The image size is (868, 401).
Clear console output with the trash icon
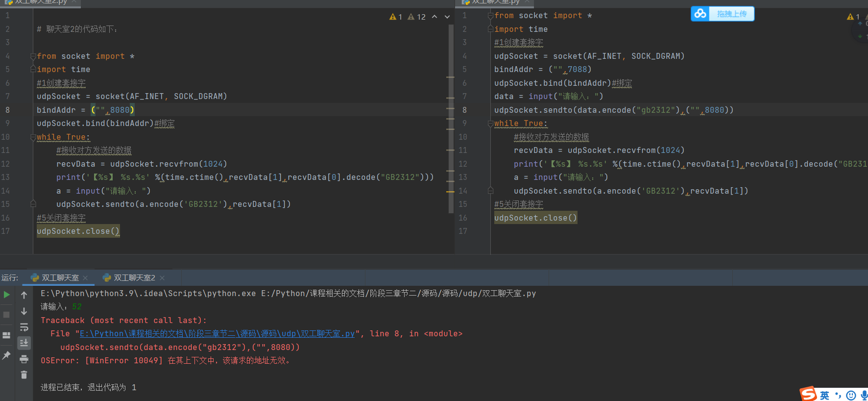pos(24,375)
